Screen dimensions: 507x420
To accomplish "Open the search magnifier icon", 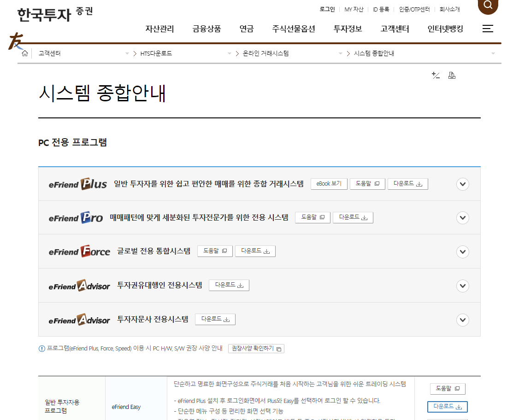I will pyautogui.click(x=488, y=5).
